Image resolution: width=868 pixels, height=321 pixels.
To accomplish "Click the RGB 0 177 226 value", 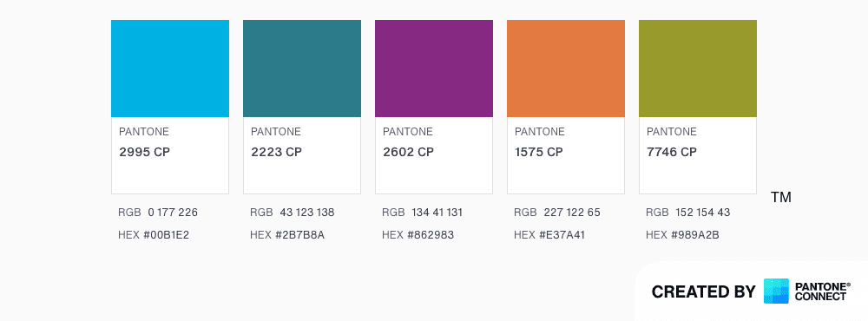I will click(158, 213).
